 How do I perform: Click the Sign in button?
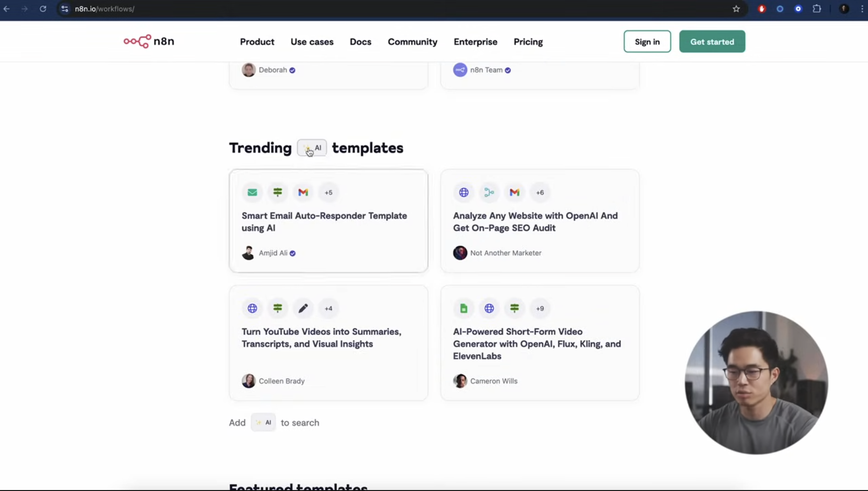[647, 42]
